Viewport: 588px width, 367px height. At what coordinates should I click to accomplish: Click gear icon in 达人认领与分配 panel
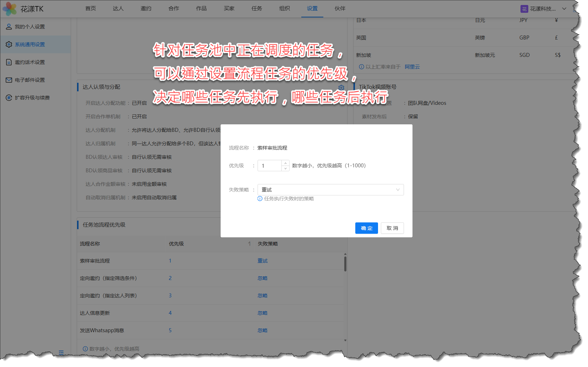click(x=341, y=87)
